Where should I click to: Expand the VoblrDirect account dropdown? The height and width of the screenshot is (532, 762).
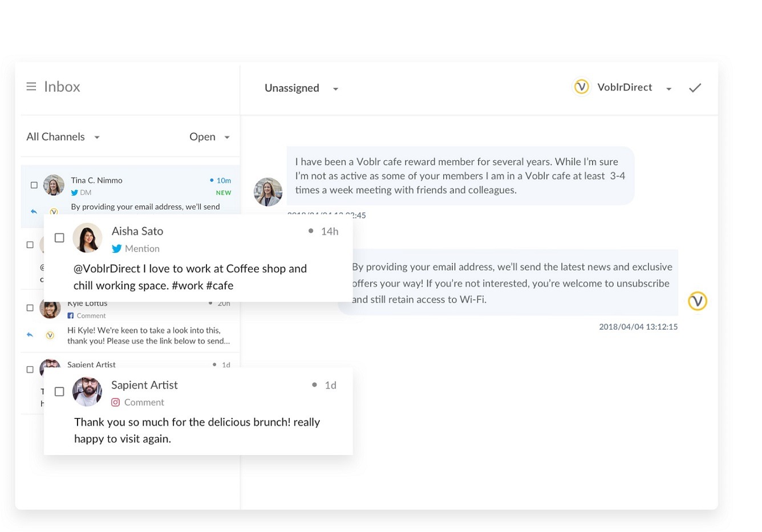(x=634, y=87)
